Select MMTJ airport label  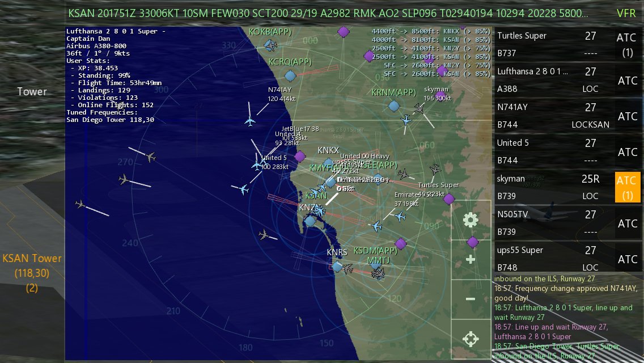pyautogui.click(x=378, y=260)
